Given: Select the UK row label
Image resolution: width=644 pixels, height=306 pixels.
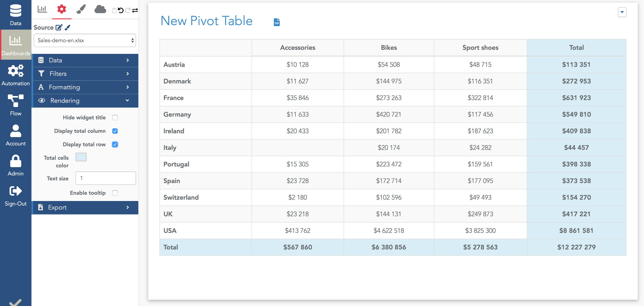Looking at the screenshot, I should tap(168, 214).
